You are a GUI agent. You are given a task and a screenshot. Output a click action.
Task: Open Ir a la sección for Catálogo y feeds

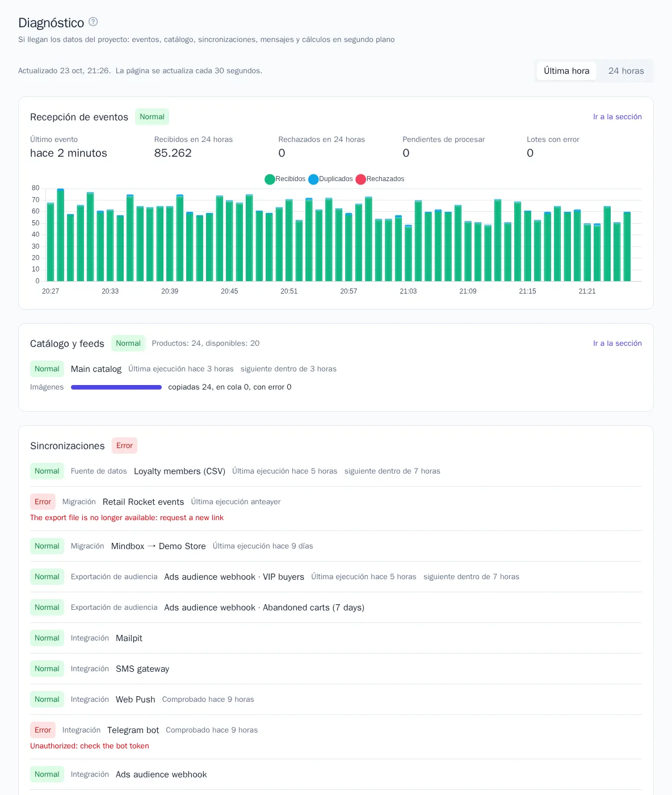coord(618,344)
